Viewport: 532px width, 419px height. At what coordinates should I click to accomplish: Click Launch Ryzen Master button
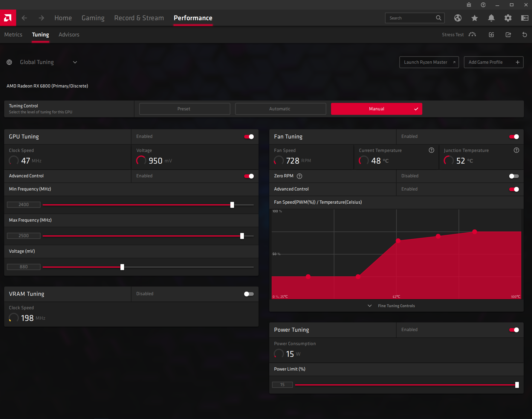tap(429, 62)
